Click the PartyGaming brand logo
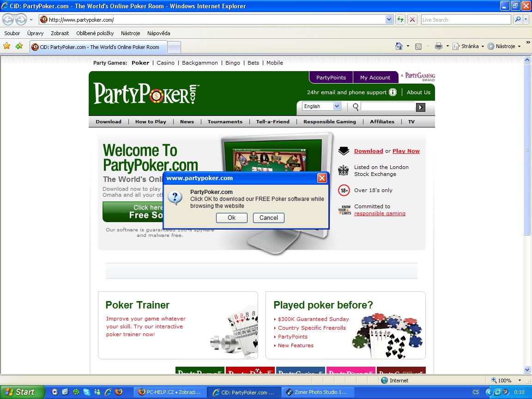 pos(420,76)
